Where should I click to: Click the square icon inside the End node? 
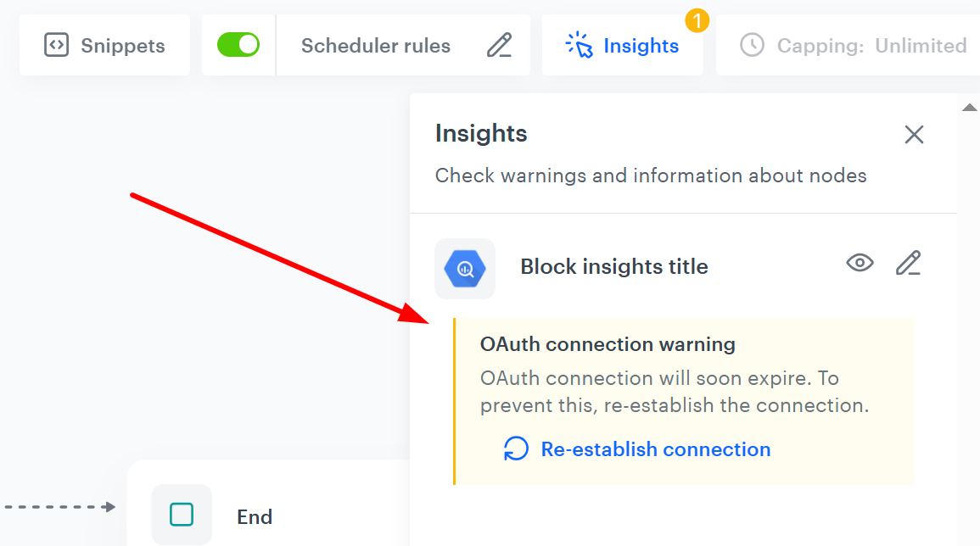182,515
